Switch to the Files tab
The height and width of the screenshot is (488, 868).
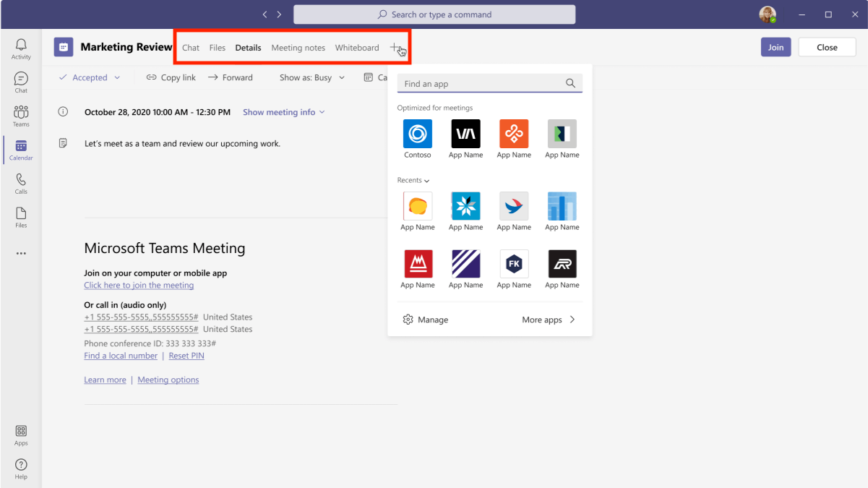click(218, 48)
